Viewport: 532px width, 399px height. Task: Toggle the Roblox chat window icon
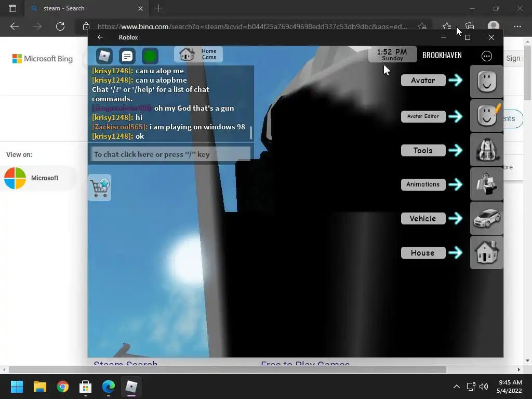point(127,56)
